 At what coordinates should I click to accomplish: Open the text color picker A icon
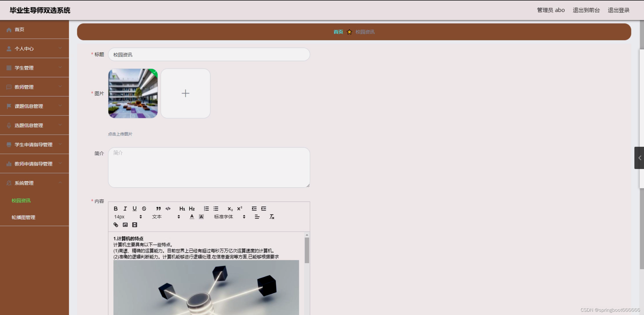click(x=192, y=217)
